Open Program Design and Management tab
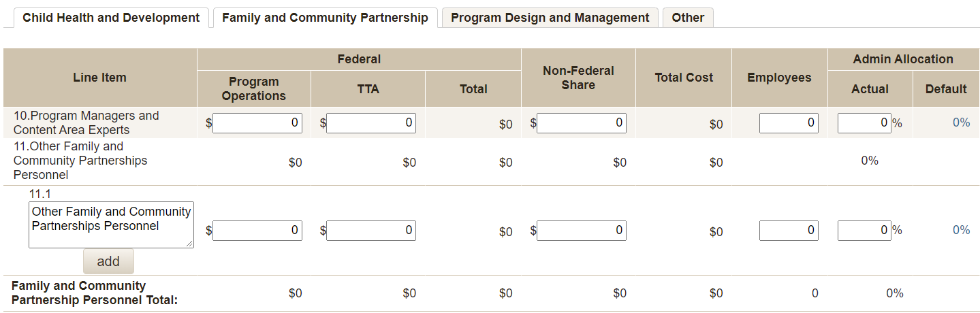This screenshot has height=313, width=980. pos(550,18)
